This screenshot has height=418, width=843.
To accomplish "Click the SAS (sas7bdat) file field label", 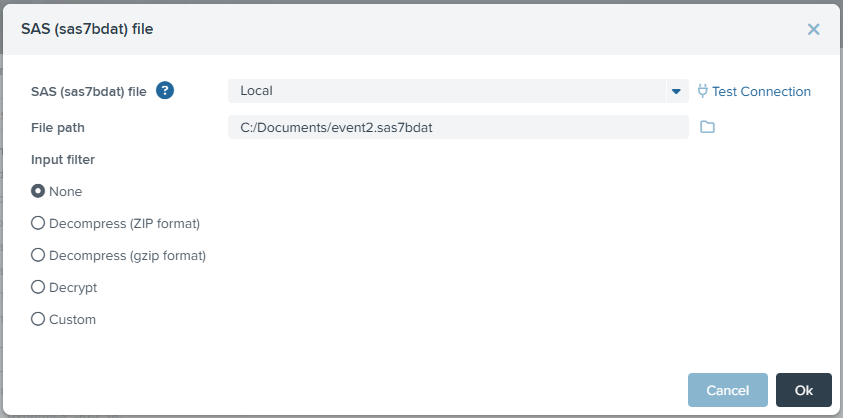I will pyautogui.click(x=89, y=92).
